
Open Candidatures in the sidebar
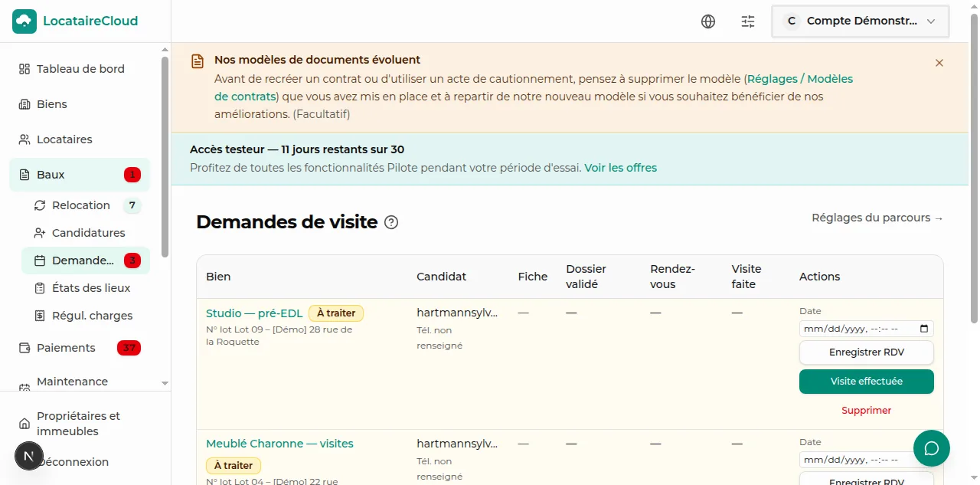tap(86, 233)
